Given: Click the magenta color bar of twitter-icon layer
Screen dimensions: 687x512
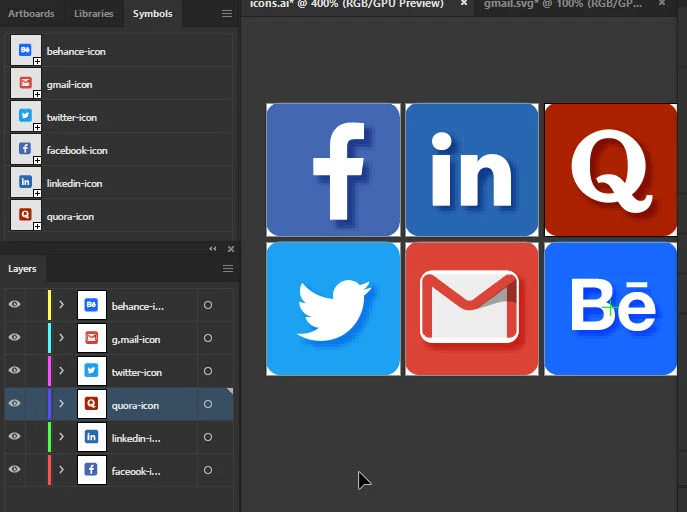Looking at the screenshot, I should tap(50, 371).
